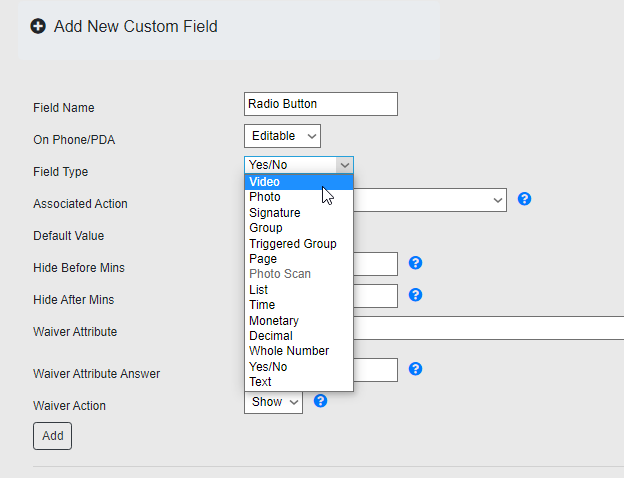Pick Whole Number field type

coord(288,351)
